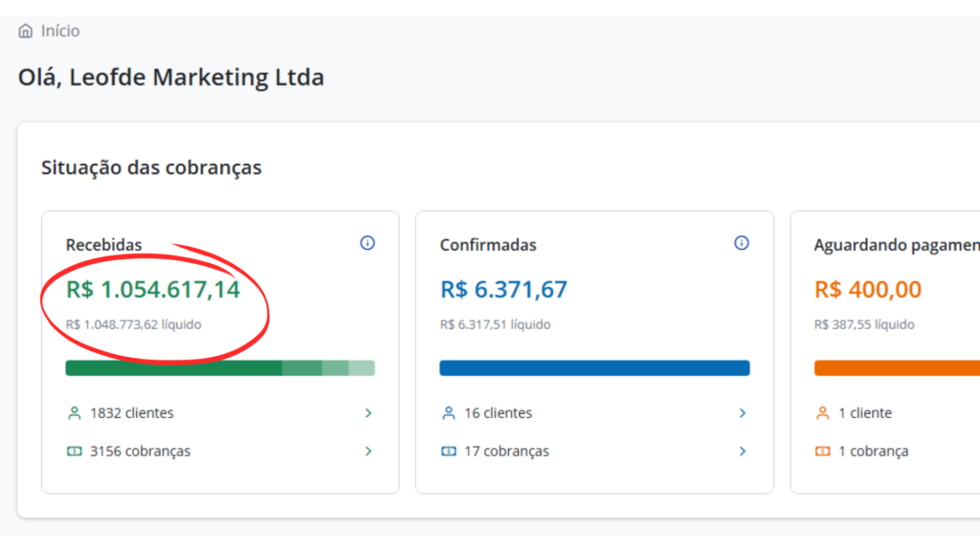Image resolution: width=980 pixels, height=551 pixels.
Task: Click the money icon beside 3156 cobranças
Action: click(75, 452)
